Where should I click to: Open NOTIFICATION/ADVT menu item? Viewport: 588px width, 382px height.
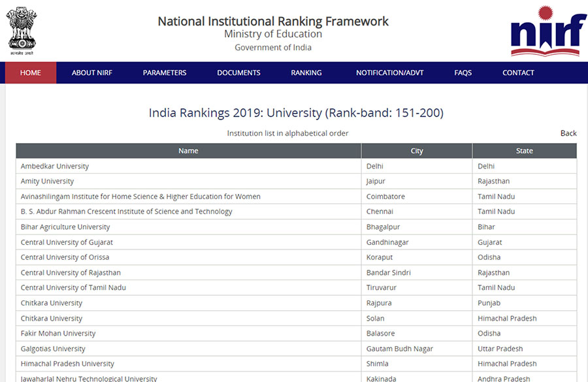tap(389, 72)
